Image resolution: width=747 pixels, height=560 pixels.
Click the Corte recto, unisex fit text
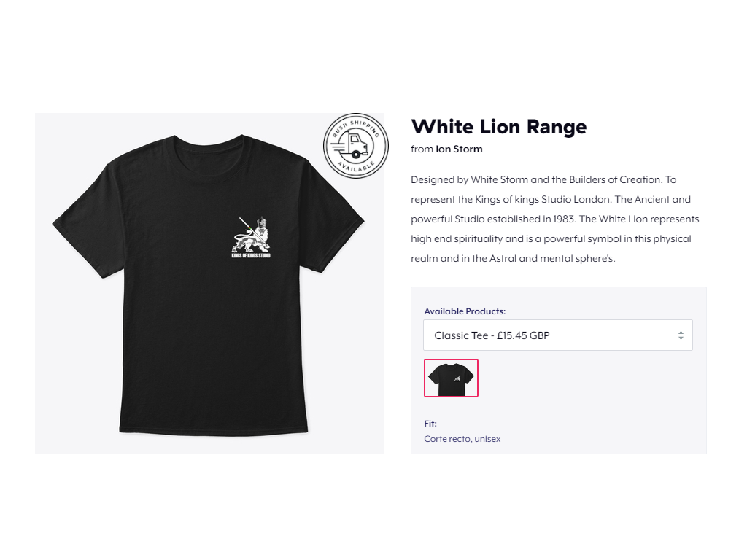point(462,438)
